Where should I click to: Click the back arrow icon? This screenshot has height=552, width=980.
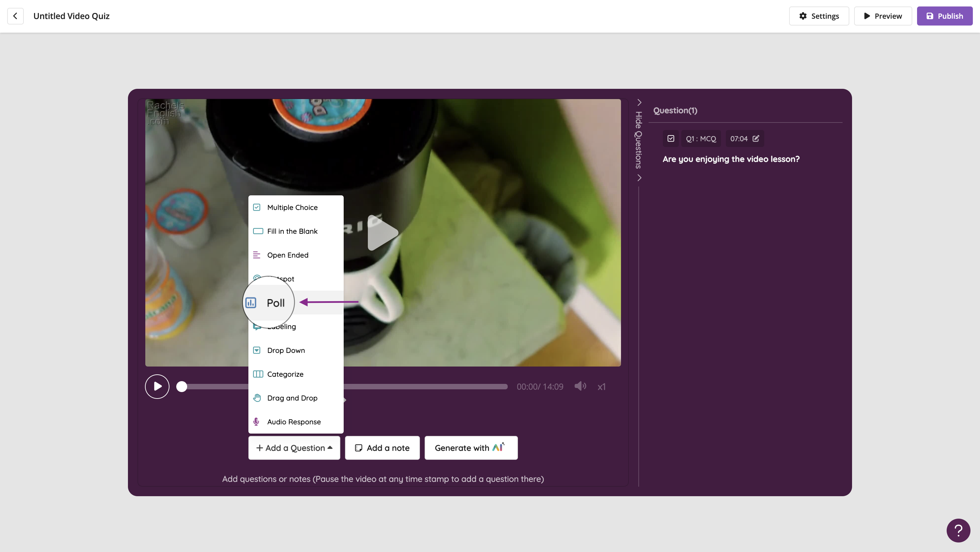15,16
